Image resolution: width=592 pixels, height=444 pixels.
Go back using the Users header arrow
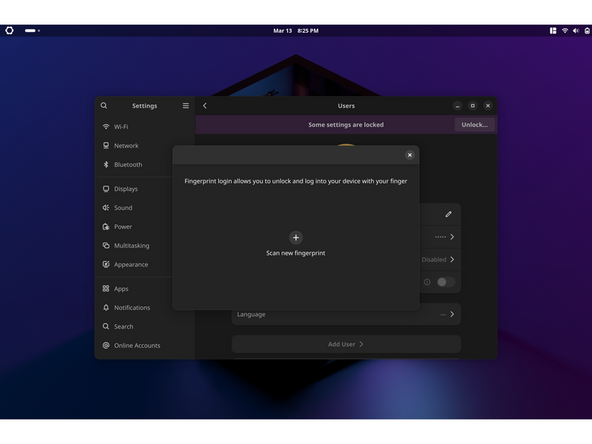click(205, 106)
